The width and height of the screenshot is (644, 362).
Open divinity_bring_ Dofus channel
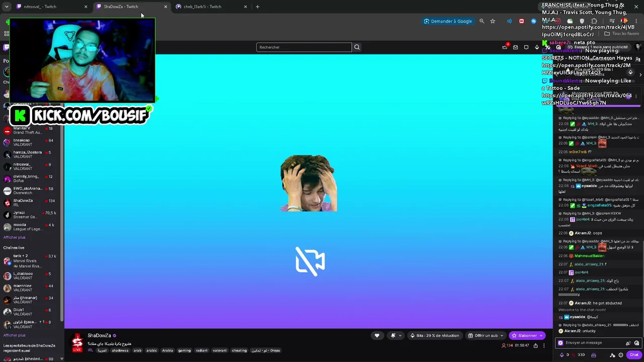pos(31,178)
